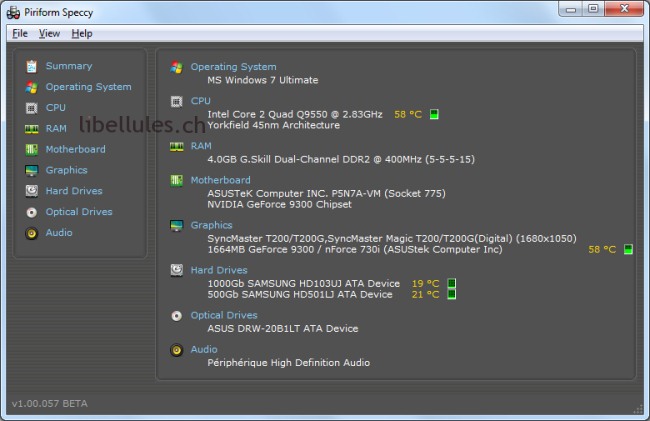Click the Graphics monitor icon in main panel

177,225
